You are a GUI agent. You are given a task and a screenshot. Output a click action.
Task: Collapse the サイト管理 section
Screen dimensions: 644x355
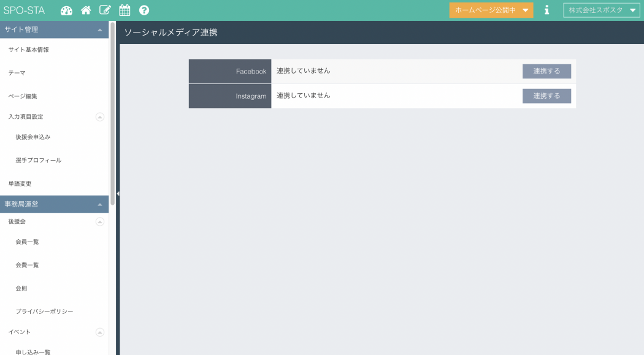[100, 29]
